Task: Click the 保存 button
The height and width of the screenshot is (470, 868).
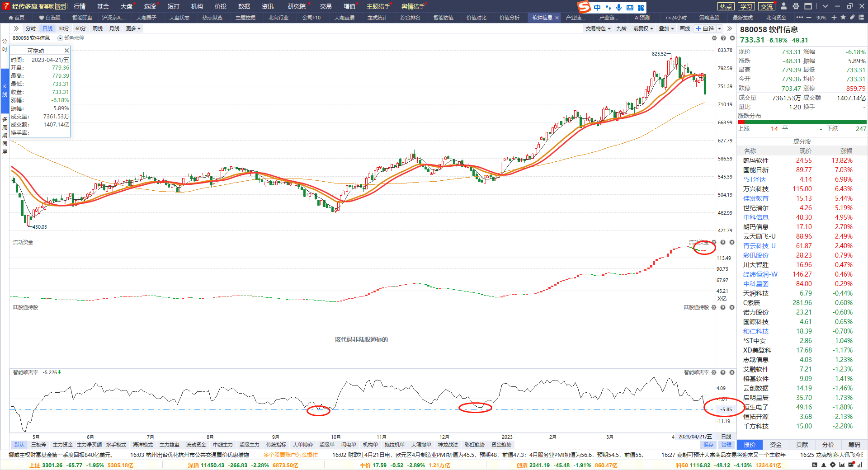Action: click(708, 445)
